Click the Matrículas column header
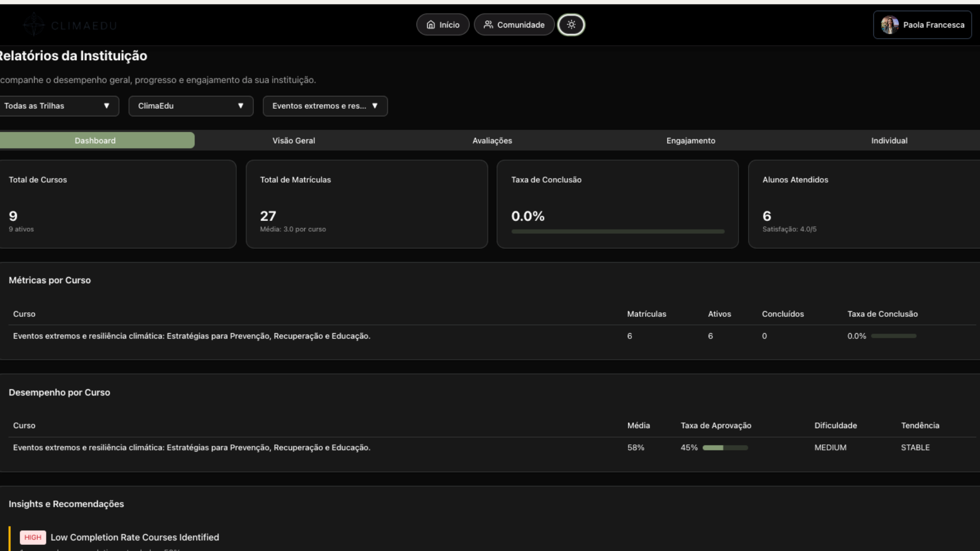This screenshot has width=980, height=551. tap(647, 314)
